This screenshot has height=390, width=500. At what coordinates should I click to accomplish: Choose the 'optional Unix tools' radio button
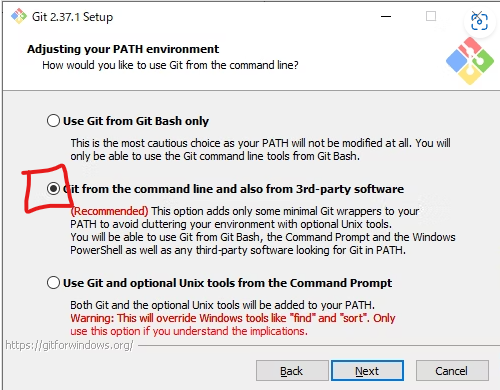[53, 283]
